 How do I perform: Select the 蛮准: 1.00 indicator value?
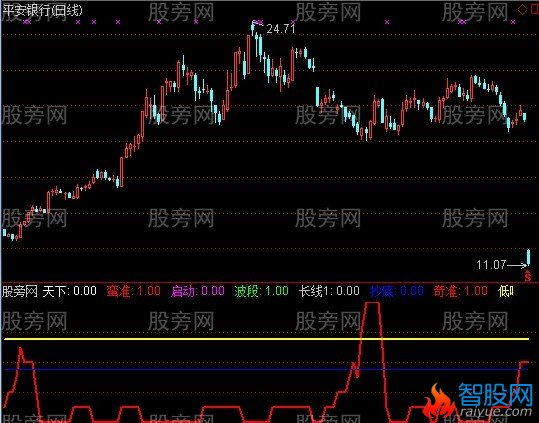click(133, 291)
